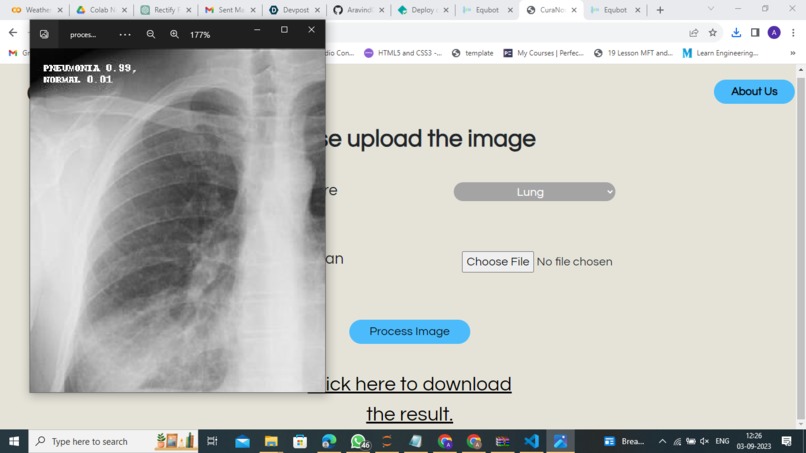Click the photo viewer app icon
Image resolution: width=806 pixels, height=453 pixels.
[x=44, y=34]
